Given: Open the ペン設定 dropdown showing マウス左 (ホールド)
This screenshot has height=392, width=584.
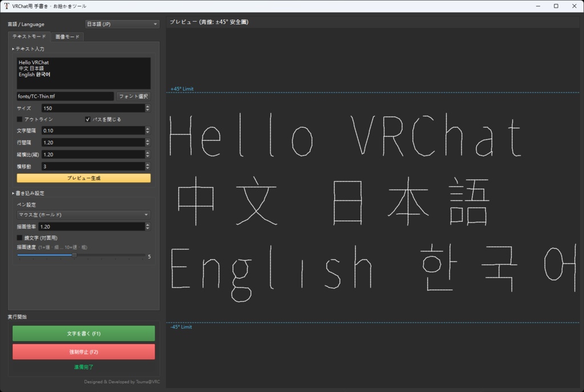Looking at the screenshot, I should [x=83, y=216].
